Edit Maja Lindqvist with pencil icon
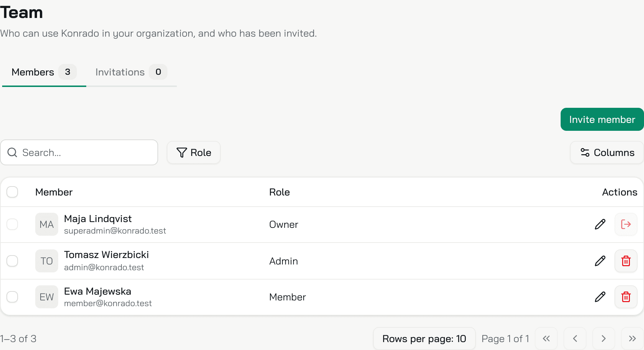The height and width of the screenshot is (350, 644). click(x=600, y=224)
